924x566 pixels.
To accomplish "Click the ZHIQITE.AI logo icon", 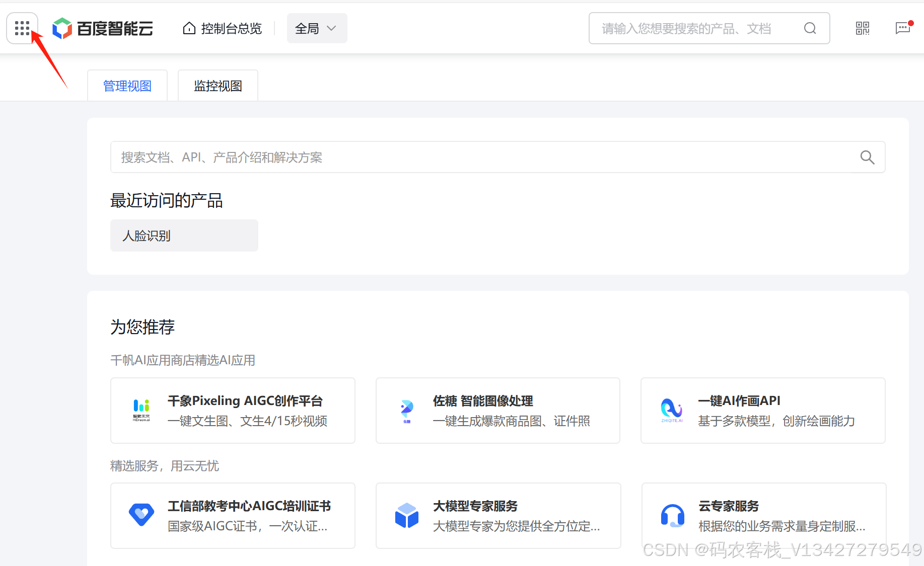I will (672, 410).
